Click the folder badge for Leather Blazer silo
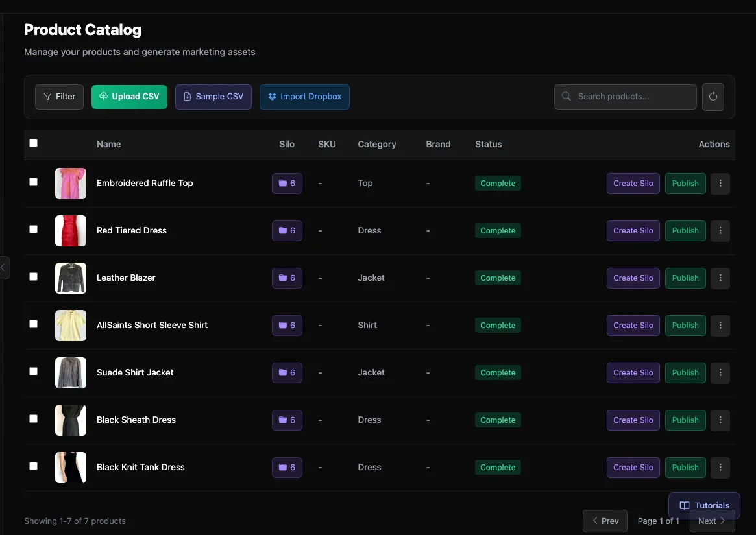The height and width of the screenshot is (535, 756). 287,278
